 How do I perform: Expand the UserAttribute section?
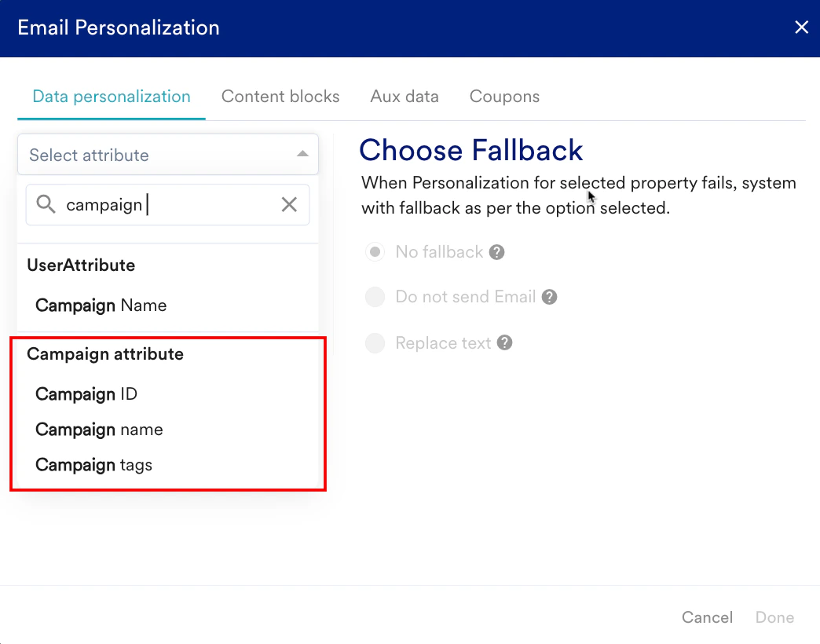pyautogui.click(x=80, y=265)
